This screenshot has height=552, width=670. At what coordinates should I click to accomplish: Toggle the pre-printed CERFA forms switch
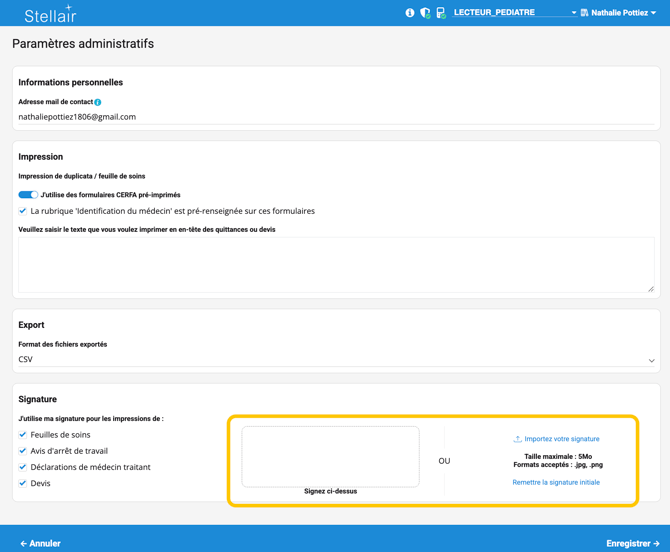28,195
